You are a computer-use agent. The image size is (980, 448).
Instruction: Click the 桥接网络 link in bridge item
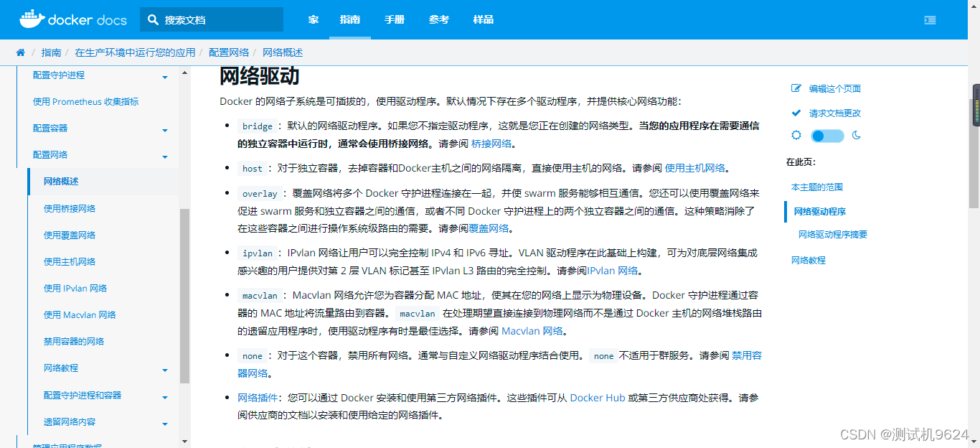[491, 144]
